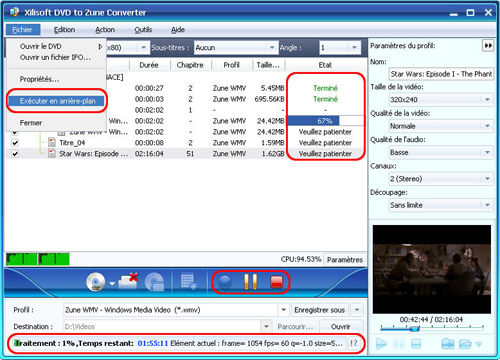Choose Fermer in the Fichier menu
500x360 pixels.
pos(56,123)
